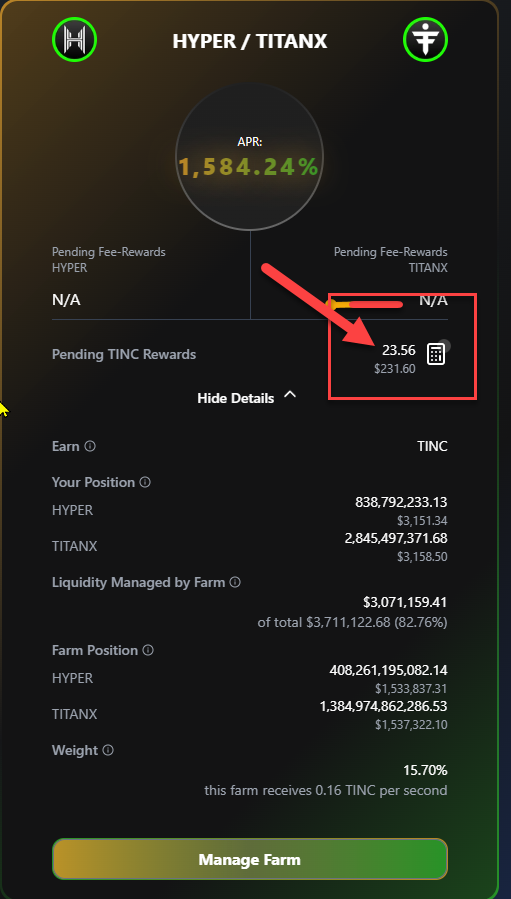Click the HYPER token logo icon
This screenshot has height=899, width=511.
click(x=75, y=40)
